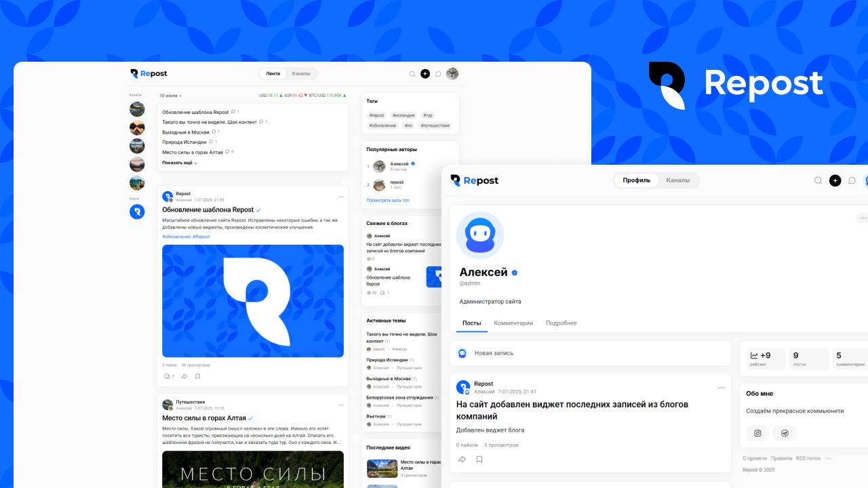
Task: Open the Instagram link in the 'Обо мне' card
Action: pyautogui.click(x=758, y=433)
